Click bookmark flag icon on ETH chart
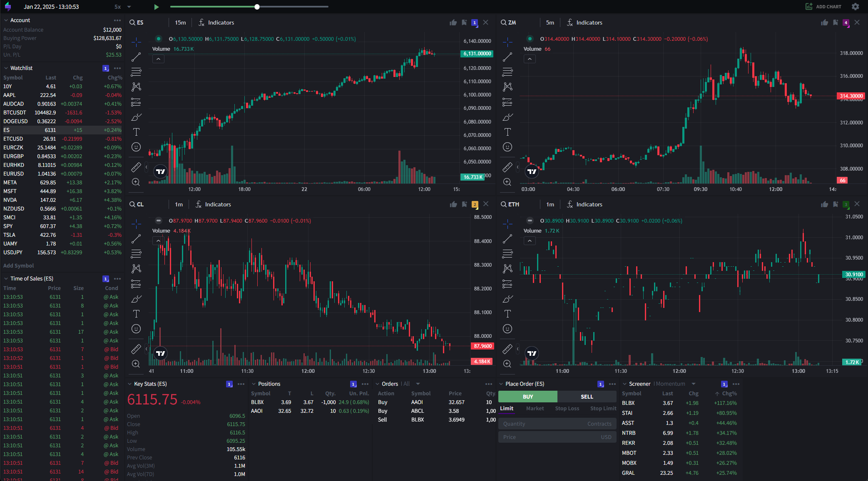The height and width of the screenshot is (481, 868). pyautogui.click(x=835, y=204)
